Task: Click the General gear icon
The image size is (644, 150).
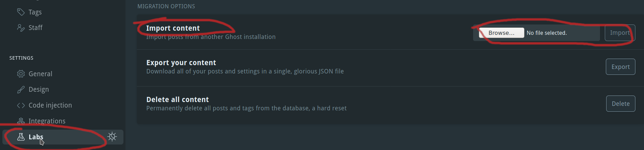Action: point(21,74)
